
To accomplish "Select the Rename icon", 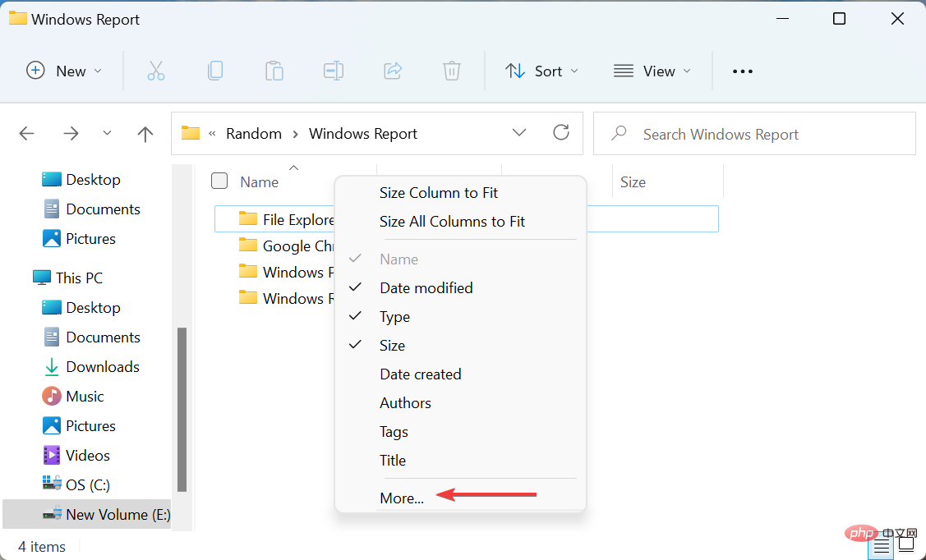I will click(x=334, y=71).
